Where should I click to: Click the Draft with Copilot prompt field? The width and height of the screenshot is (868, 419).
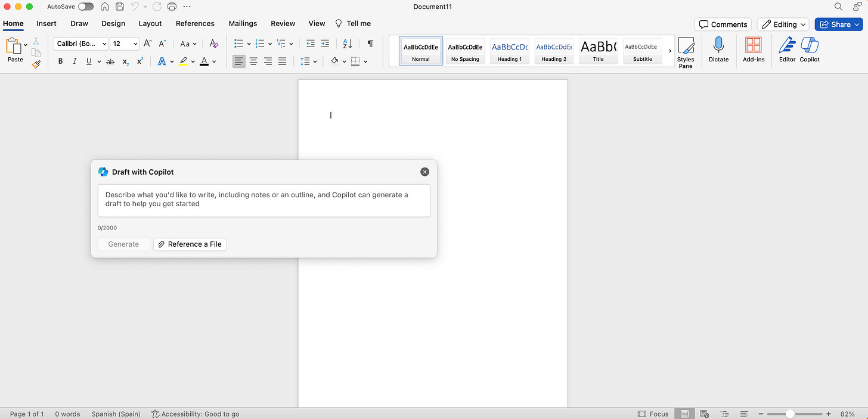click(x=263, y=200)
